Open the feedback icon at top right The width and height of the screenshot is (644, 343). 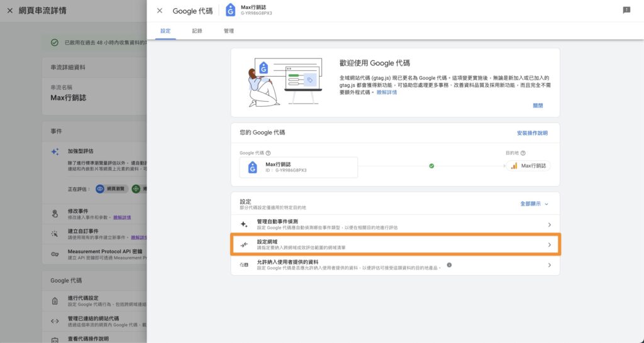(626, 10)
